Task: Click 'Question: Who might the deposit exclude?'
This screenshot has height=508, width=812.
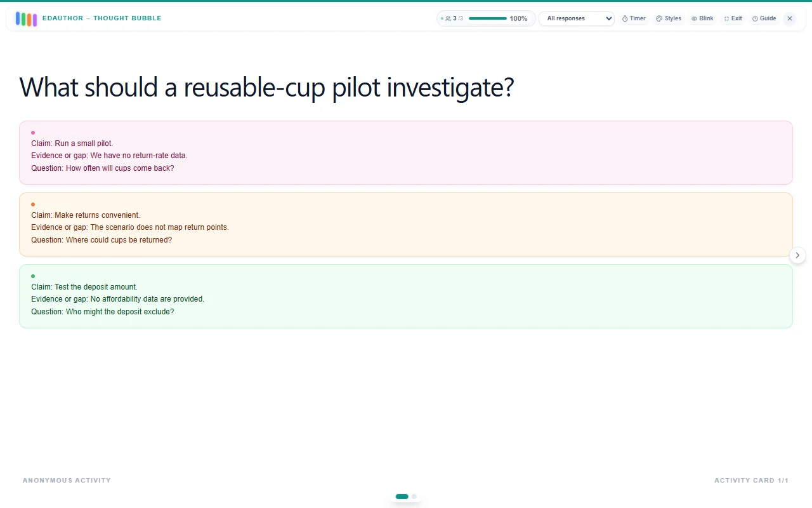Action: (103, 312)
